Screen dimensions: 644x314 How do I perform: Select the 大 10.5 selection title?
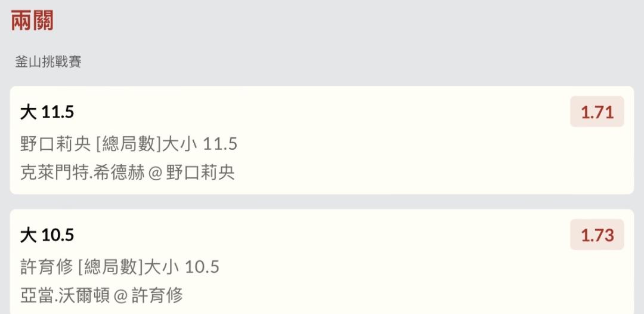47,235
